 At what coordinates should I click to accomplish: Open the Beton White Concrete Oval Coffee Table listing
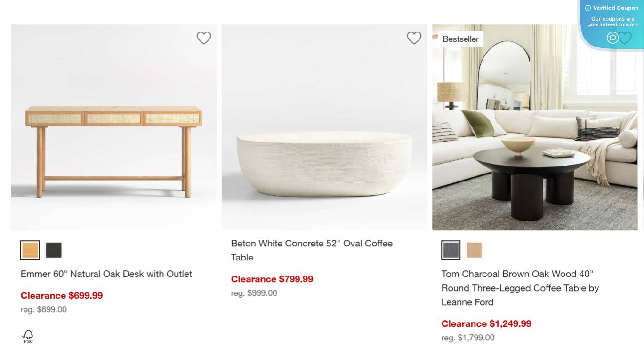(312, 250)
